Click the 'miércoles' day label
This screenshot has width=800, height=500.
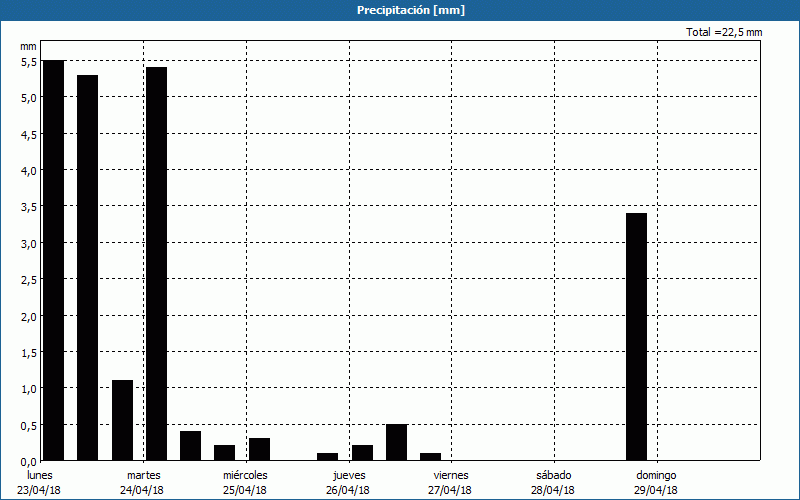[x=245, y=475]
